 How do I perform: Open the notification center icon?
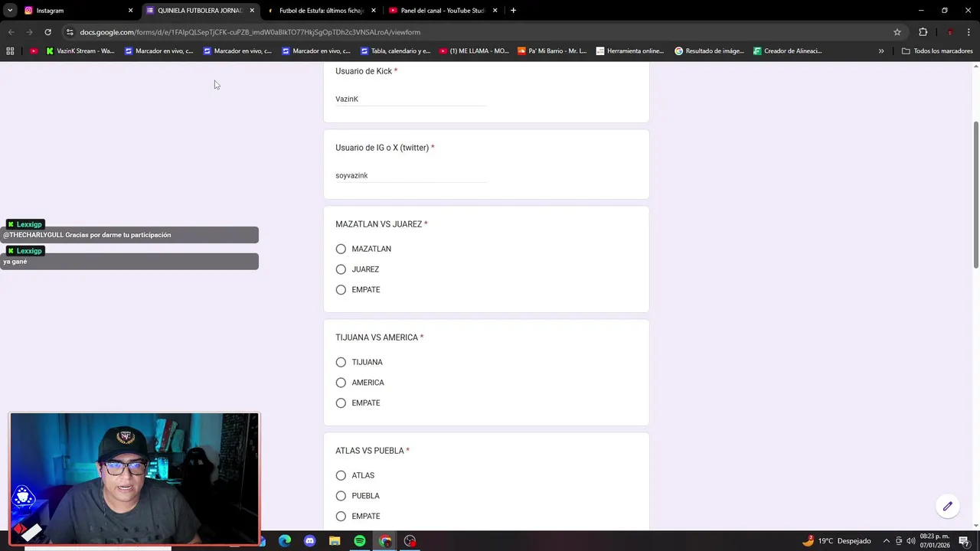pyautogui.click(x=964, y=541)
